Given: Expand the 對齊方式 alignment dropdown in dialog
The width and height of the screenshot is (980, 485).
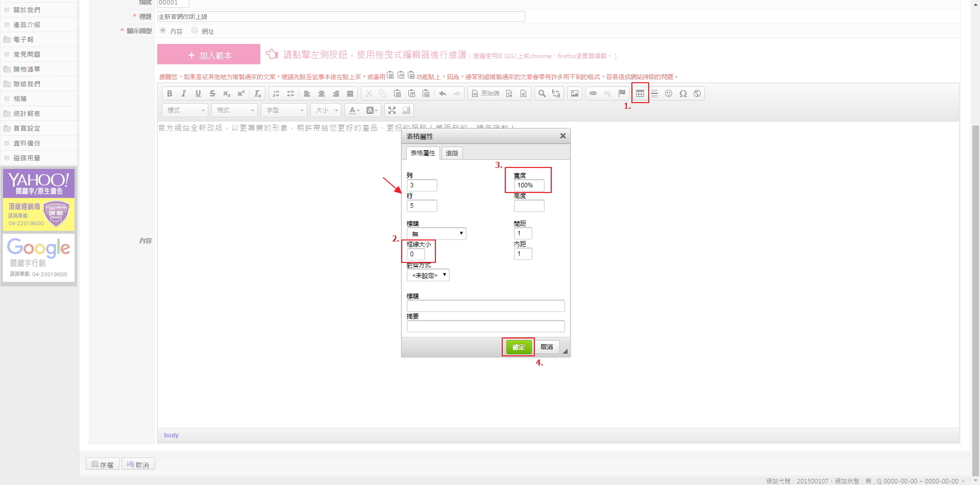Looking at the screenshot, I should tap(428, 275).
